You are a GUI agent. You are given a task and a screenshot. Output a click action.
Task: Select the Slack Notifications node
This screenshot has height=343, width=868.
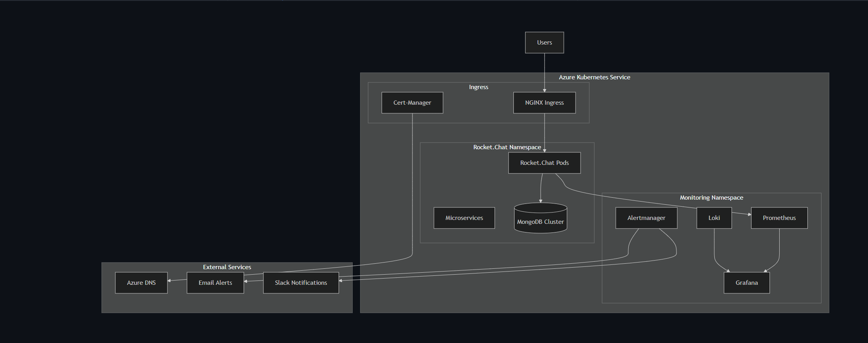[301, 283]
